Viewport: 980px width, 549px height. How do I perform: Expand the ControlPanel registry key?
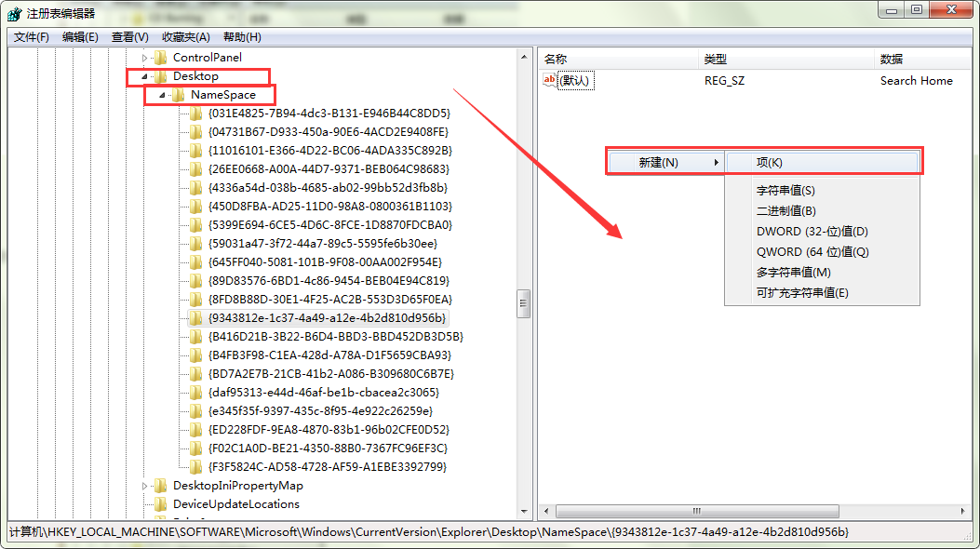[x=143, y=58]
